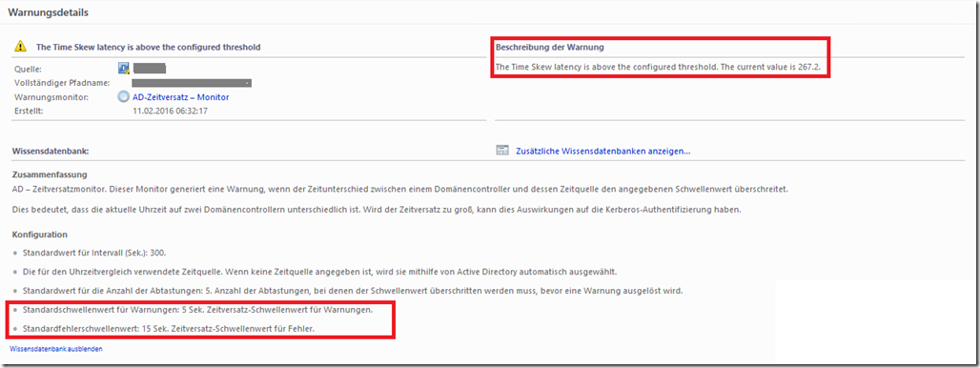980x368 pixels.
Task: Open the AD-Zeitversatz – Monitor link
Action: click(180, 97)
